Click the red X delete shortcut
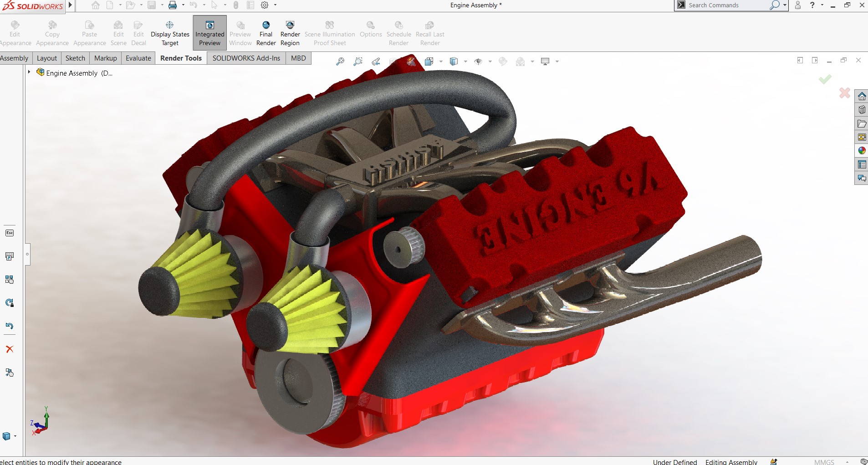Viewport: 868px width, 465px height. tap(10, 349)
